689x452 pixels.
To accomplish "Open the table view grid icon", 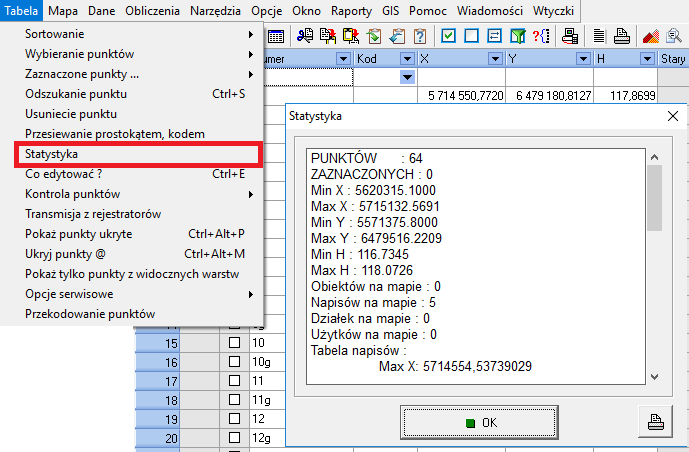I will (x=276, y=36).
